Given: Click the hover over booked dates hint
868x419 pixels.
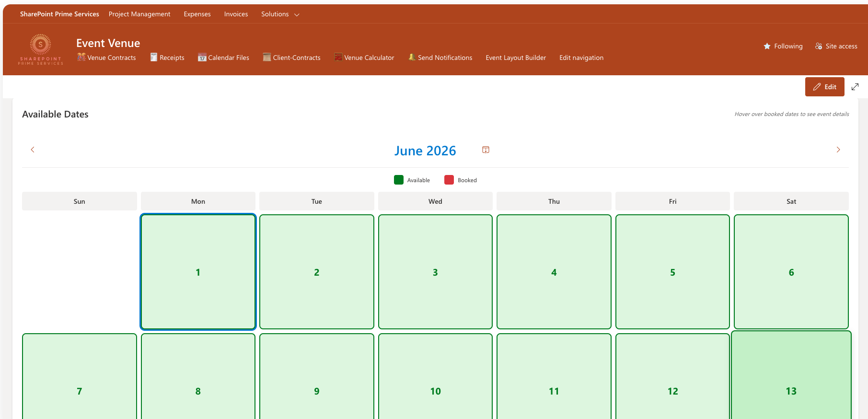Looking at the screenshot, I should (x=792, y=114).
